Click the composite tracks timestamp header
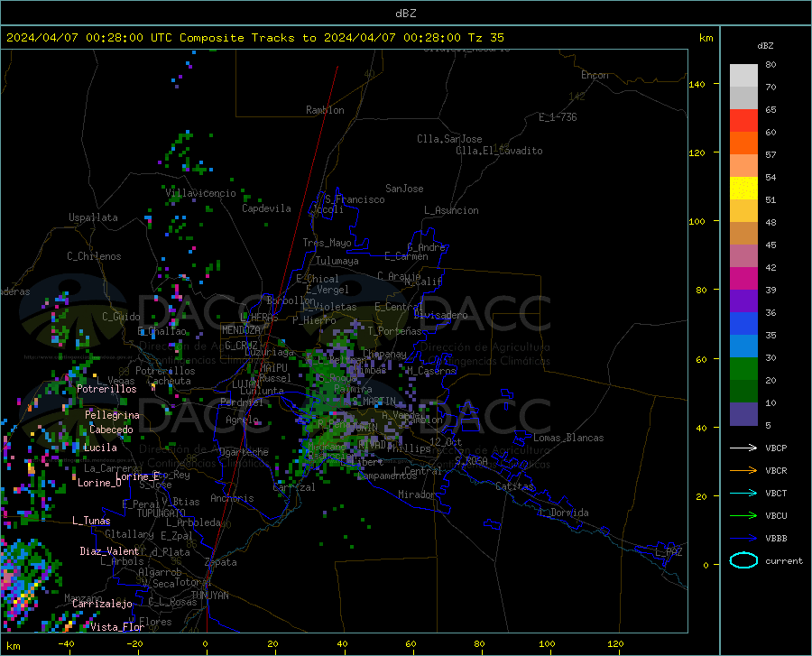The width and height of the screenshot is (812, 656). (254, 38)
